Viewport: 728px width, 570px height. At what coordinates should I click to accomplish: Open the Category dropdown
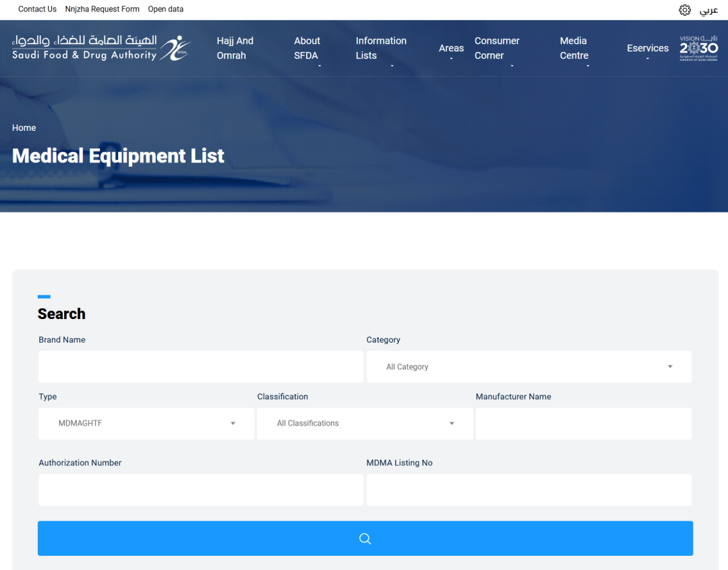(x=528, y=367)
